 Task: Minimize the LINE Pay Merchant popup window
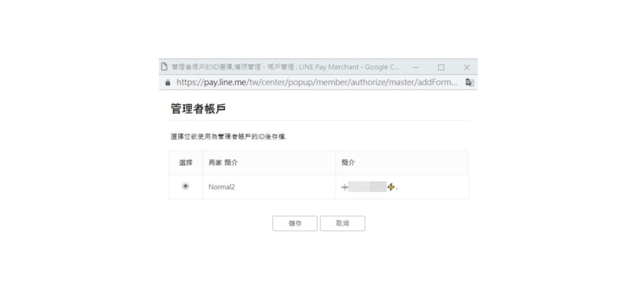[x=416, y=67]
